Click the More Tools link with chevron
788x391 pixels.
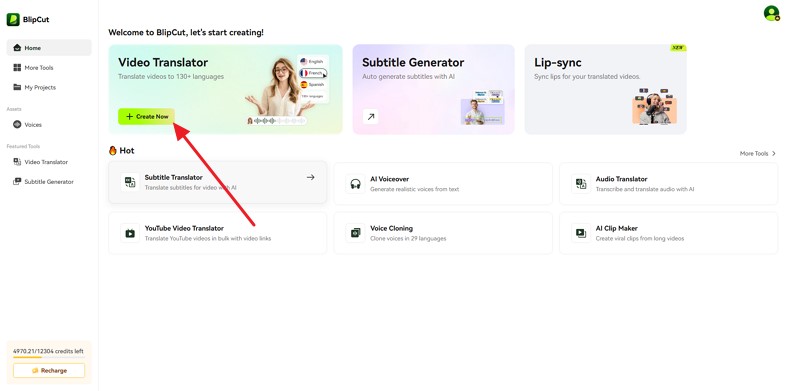tap(758, 153)
